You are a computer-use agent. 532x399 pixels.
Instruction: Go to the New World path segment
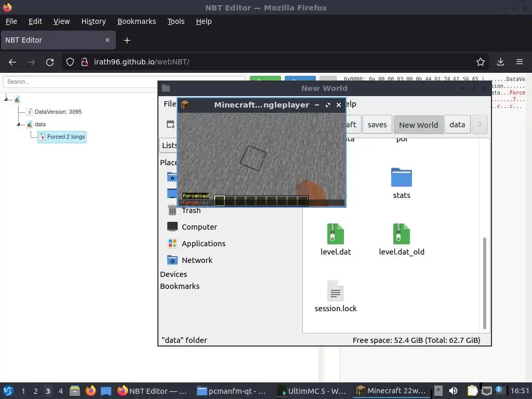[x=418, y=125]
